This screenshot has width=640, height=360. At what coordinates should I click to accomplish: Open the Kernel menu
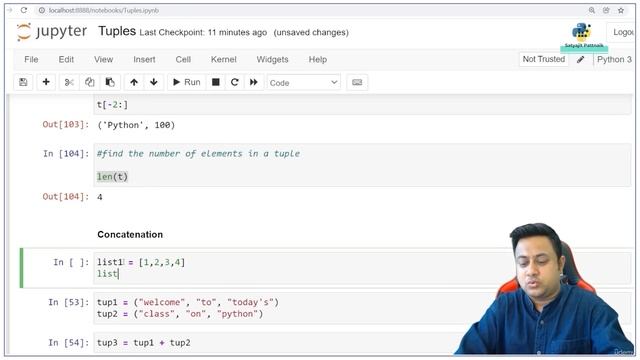point(223,59)
